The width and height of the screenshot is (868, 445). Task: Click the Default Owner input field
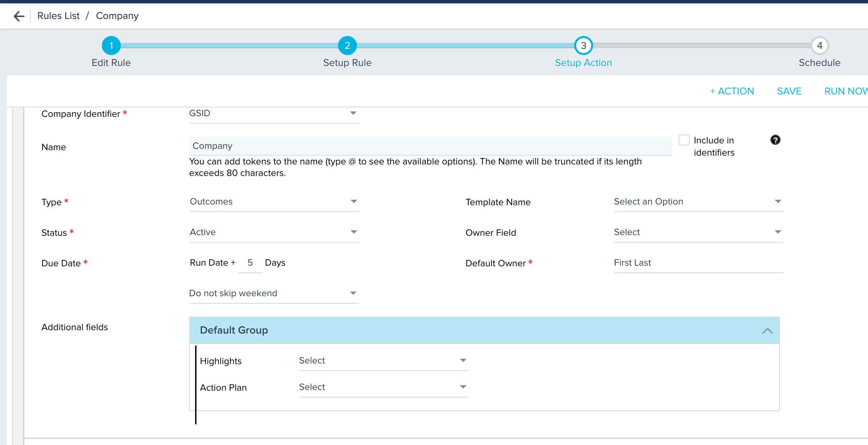coord(698,263)
